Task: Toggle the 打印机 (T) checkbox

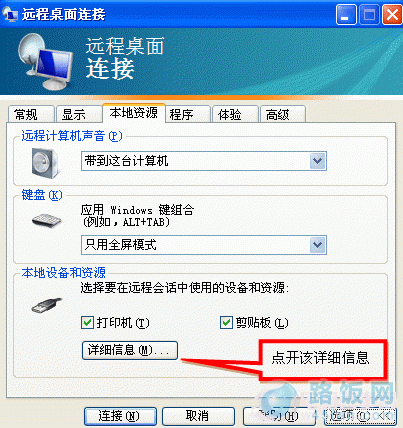Action: click(x=87, y=323)
